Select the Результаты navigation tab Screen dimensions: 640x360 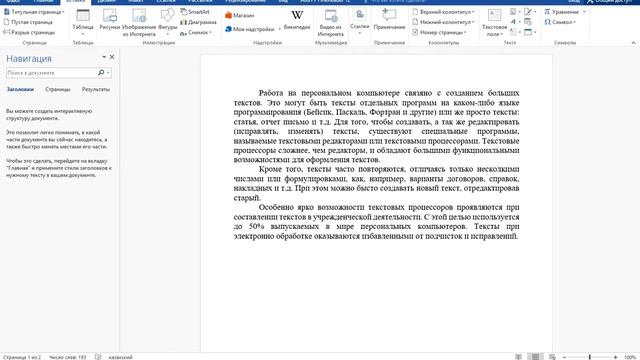[96, 89]
